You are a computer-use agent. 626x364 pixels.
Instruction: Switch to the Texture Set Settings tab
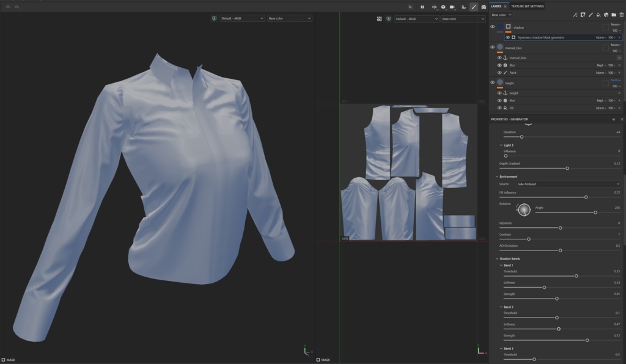tap(528, 6)
